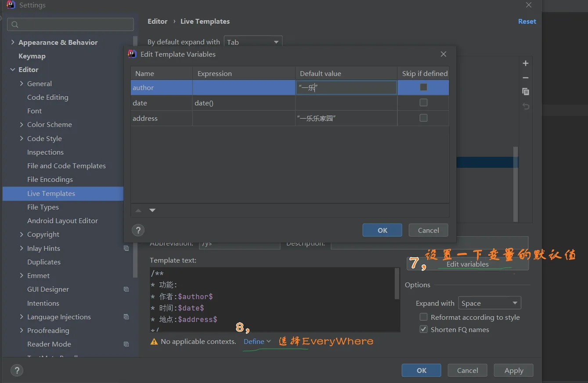The height and width of the screenshot is (383, 588).
Task: Open the Inspections page
Action: pyautogui.click(x=45, y=152)
